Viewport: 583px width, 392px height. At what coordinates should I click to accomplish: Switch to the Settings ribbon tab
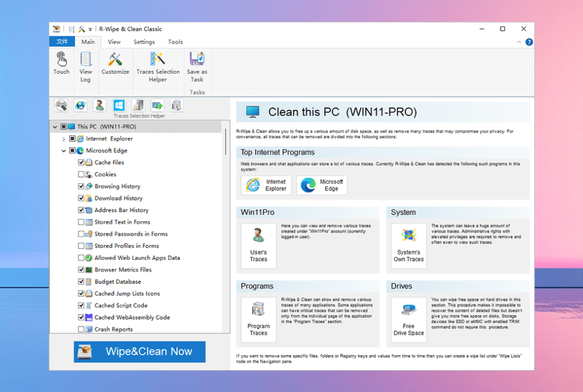pyautogui.click(x=144, y=42)
